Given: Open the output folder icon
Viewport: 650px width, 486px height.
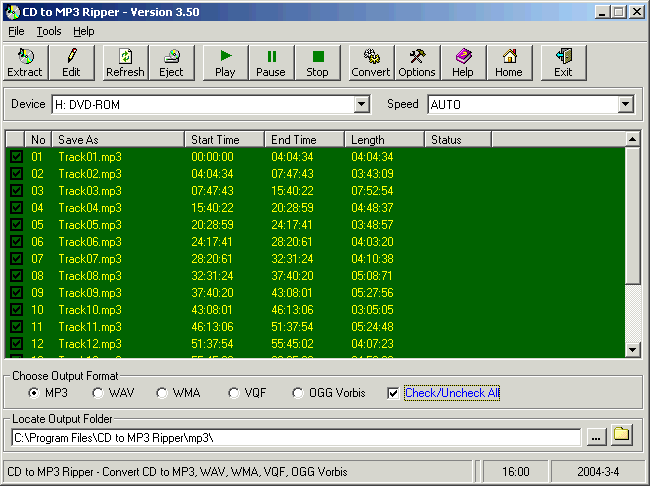Looking at the screenshot, I should point(622,435).
